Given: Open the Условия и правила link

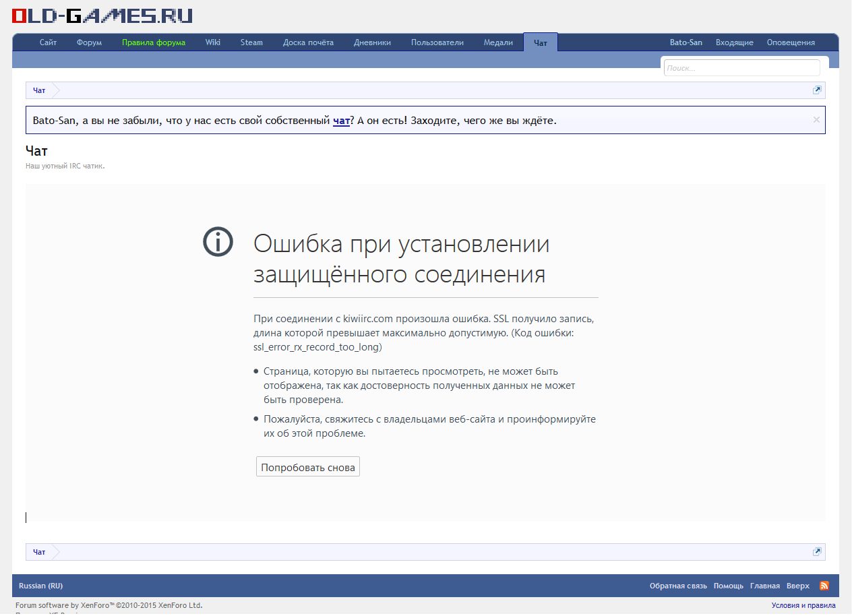Looking at the screenshot, I should [x=803, y=605].
